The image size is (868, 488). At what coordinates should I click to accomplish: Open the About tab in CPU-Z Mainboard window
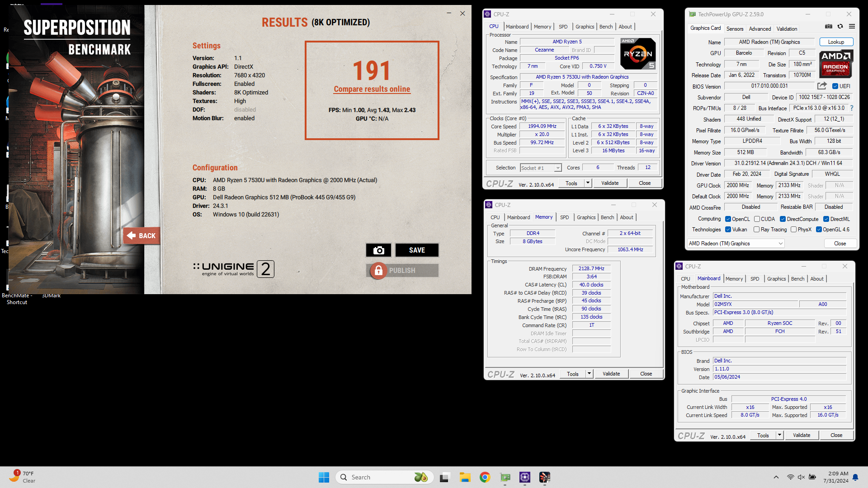pos(816,279)
